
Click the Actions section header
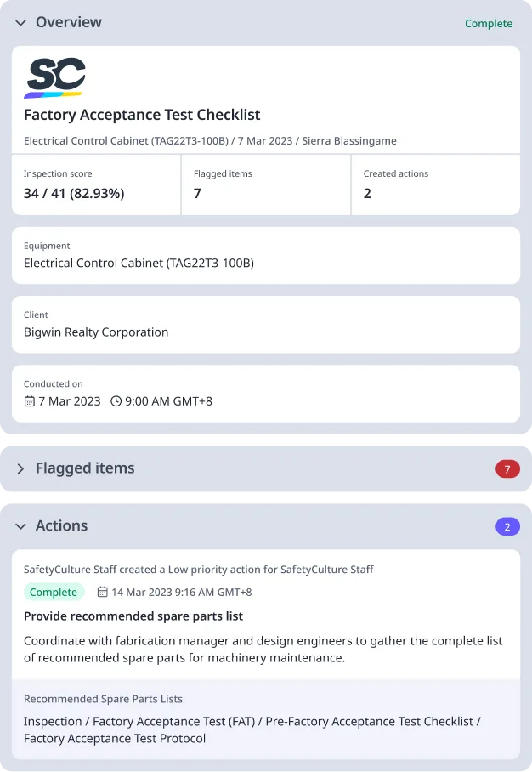pyautogui.click(x=61, y=525)
